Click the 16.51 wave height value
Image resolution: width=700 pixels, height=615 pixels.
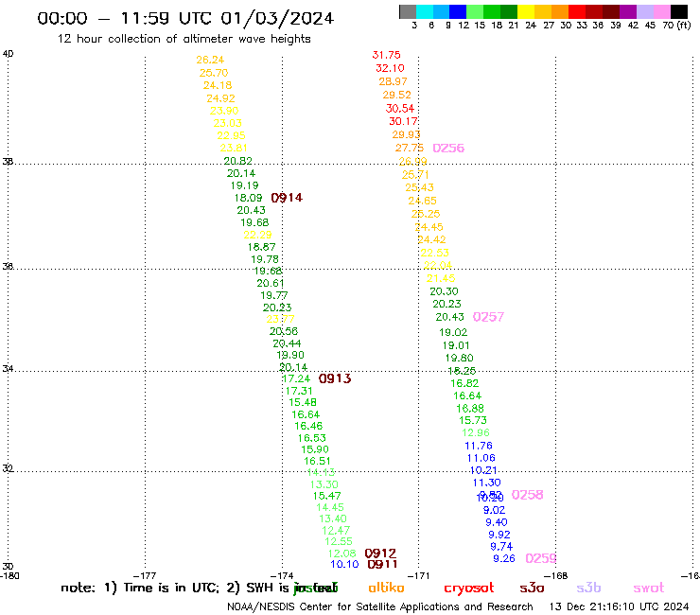pos(317,461)
